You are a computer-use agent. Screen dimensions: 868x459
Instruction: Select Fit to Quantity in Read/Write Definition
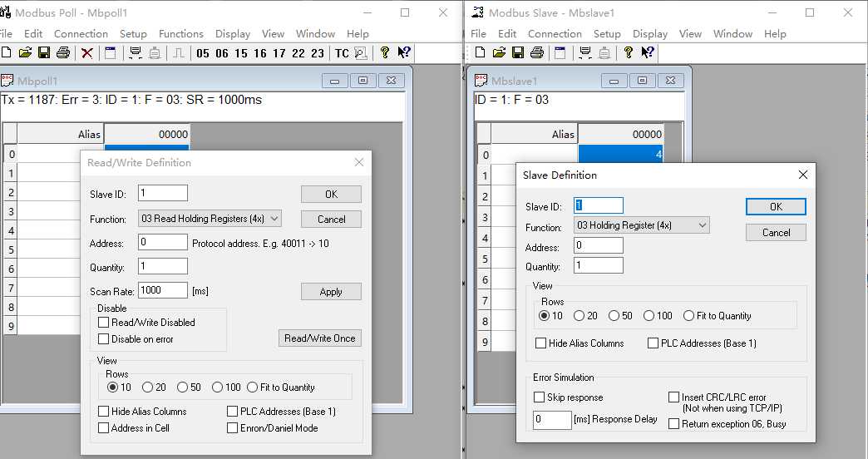253,387
